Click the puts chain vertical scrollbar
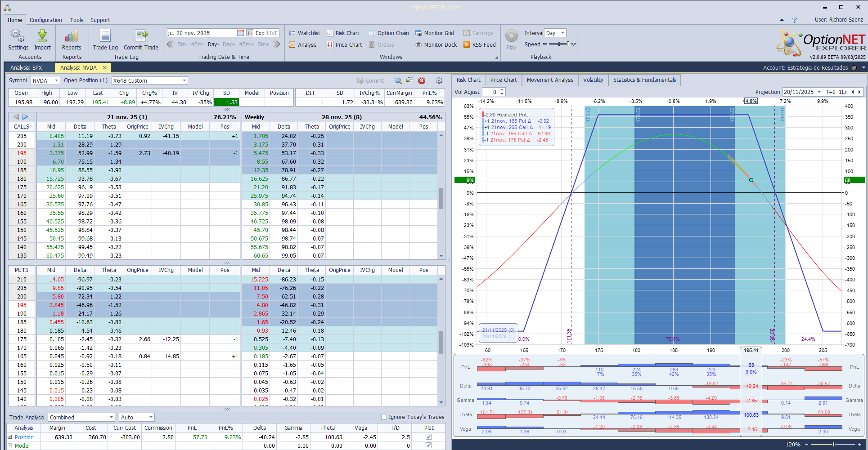868x450 pixels. point(441,341)
